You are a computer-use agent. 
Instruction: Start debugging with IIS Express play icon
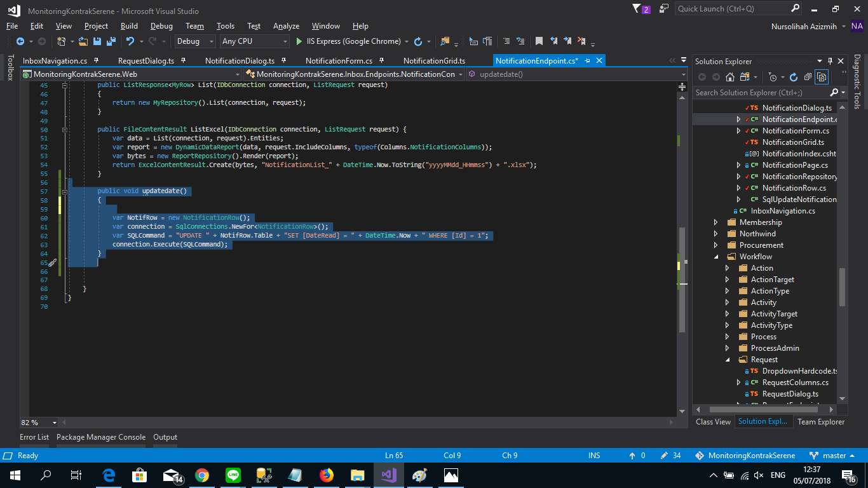(x=299, y=41)
